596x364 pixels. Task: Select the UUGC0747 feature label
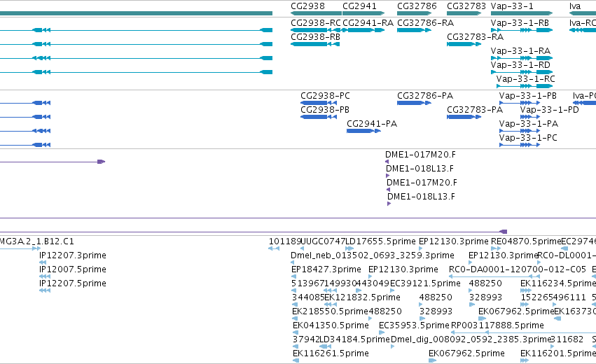click(x=323, y=241)
